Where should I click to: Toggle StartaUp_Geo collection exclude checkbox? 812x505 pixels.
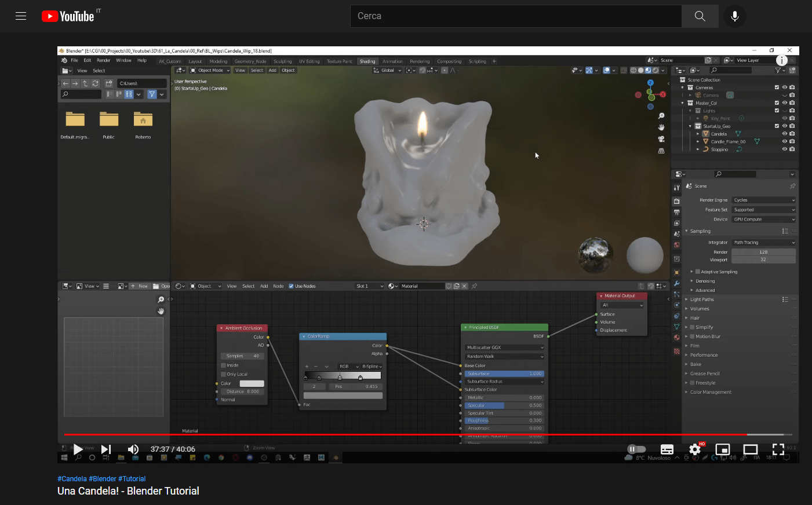click(777, 126)
